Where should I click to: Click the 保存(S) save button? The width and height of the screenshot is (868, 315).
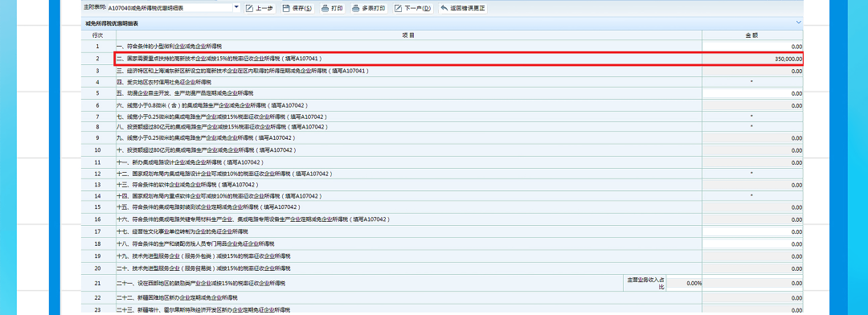click(x=297, y=8)
